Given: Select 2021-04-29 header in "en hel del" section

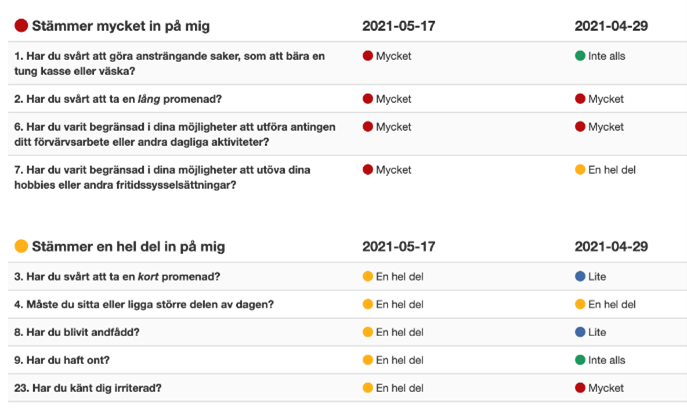Looking at the screenshot, I should 611,246.
